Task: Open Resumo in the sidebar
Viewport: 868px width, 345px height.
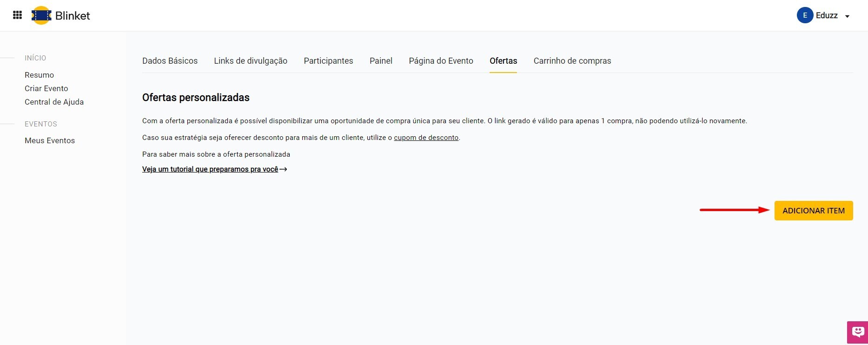Action: [39, 75]
